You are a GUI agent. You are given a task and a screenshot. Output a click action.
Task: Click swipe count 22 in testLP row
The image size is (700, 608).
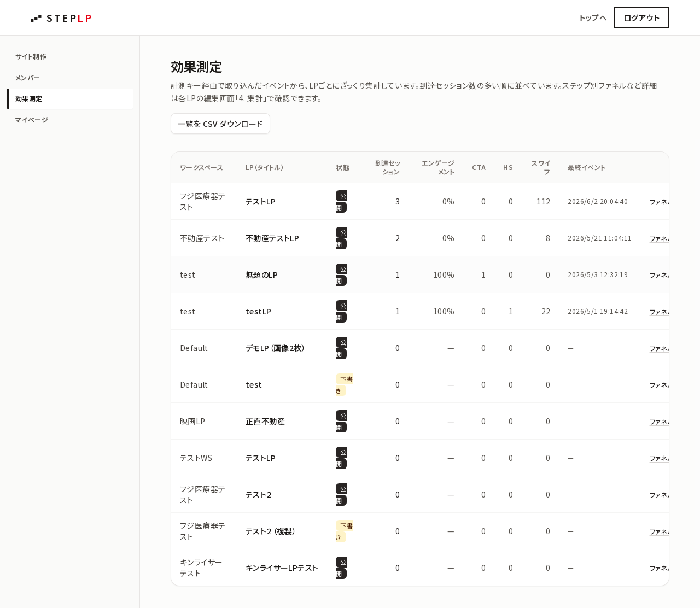(546, 311)
